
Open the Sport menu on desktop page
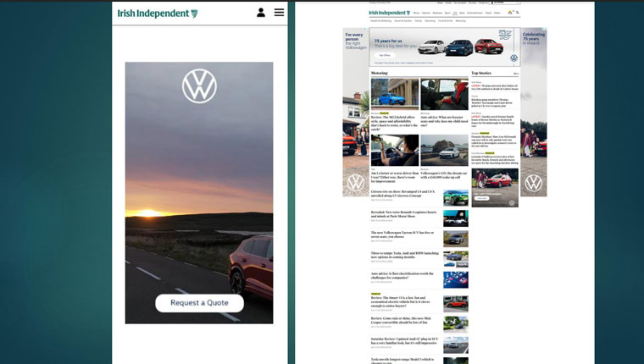coord(447,13)
